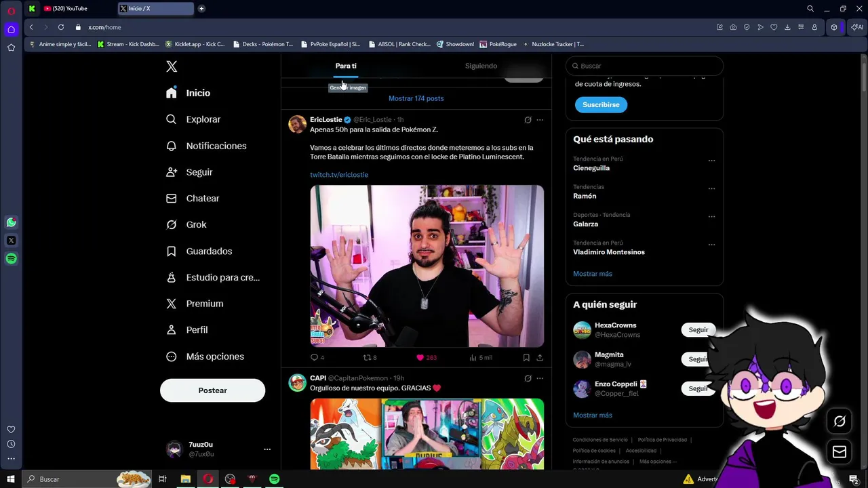This screenshot has height=488, width=868.
Task: Open the Seguir sidebar item
Action: [x=190, y=172]
